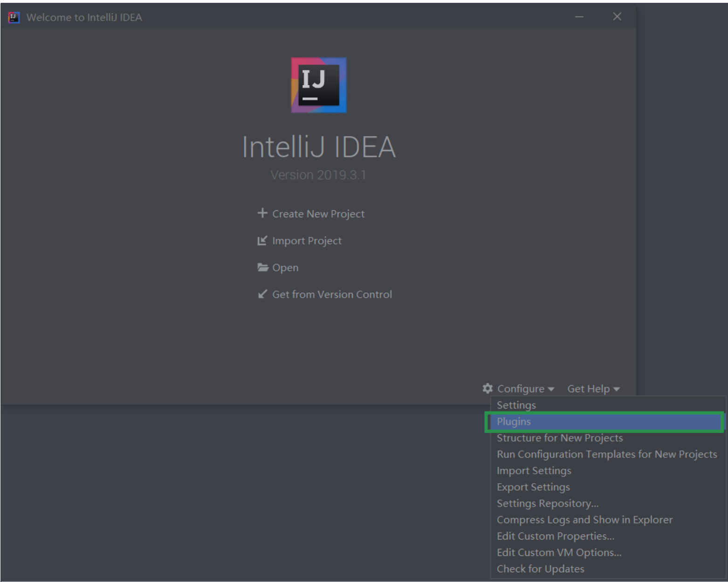Select Get from Version Control
Viewport: 728px width, 582px height.
click(332, 294)
